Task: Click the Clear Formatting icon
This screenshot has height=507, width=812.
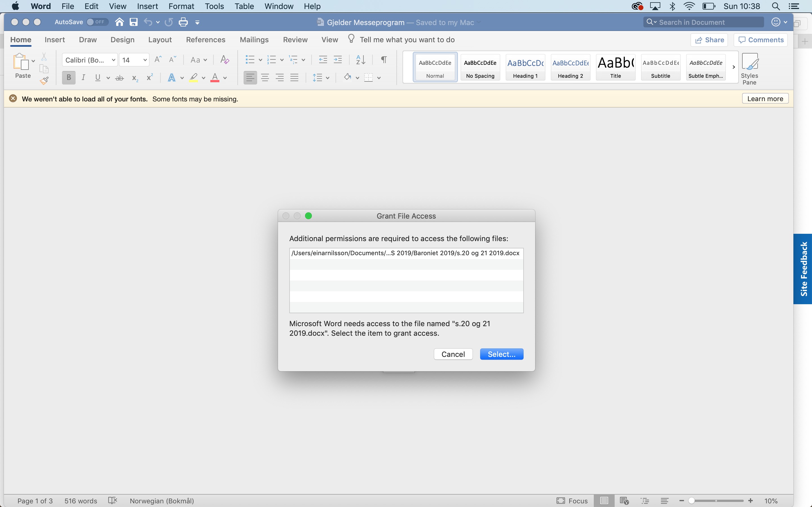Action: tap(224, 60)
